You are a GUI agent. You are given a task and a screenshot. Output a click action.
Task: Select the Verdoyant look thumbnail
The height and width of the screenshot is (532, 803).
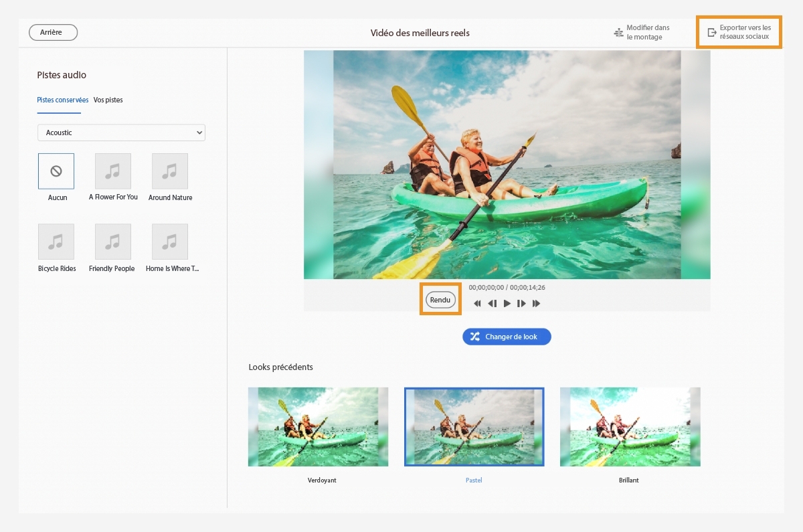(318, 427)
